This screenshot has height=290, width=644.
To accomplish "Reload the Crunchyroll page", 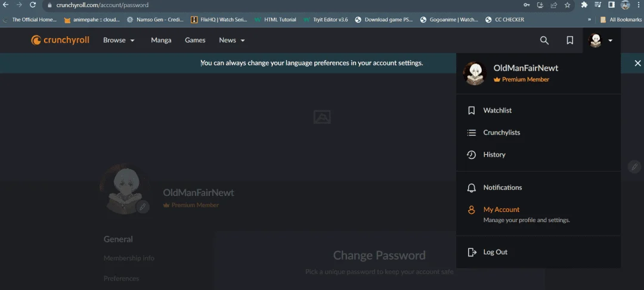I will pyautogui.click(x=32, y=5).
